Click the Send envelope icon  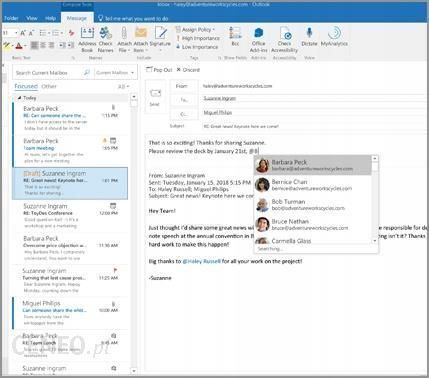pyautogui.click(x=155, y=93)
